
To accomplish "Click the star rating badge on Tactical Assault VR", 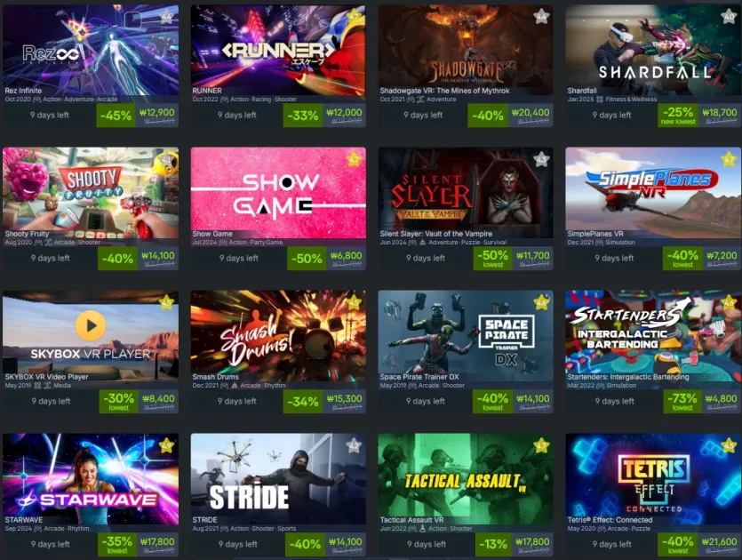I will (x=541, y=445).
